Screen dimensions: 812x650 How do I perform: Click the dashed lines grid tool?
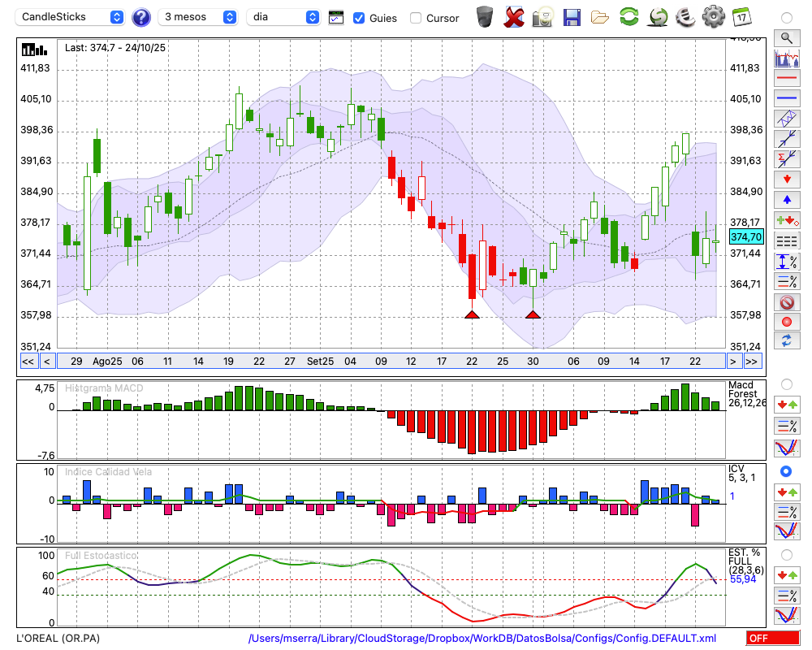tap(787, 241)
